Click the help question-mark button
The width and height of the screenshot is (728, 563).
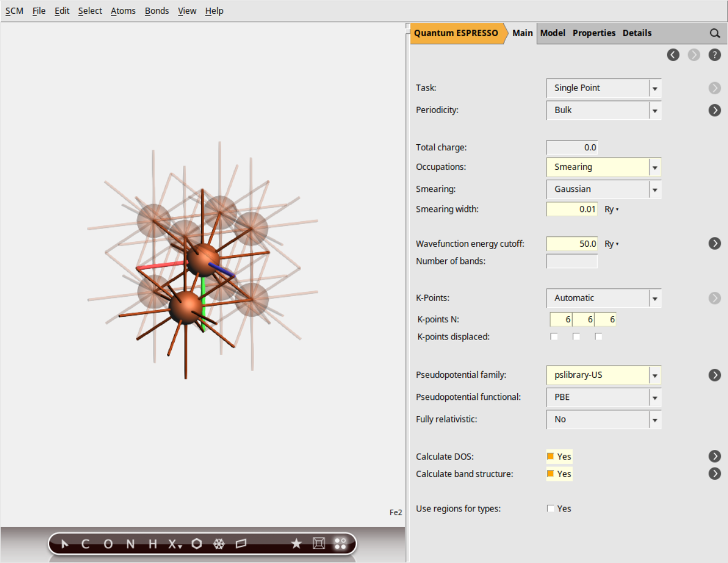tap(715, 54)
